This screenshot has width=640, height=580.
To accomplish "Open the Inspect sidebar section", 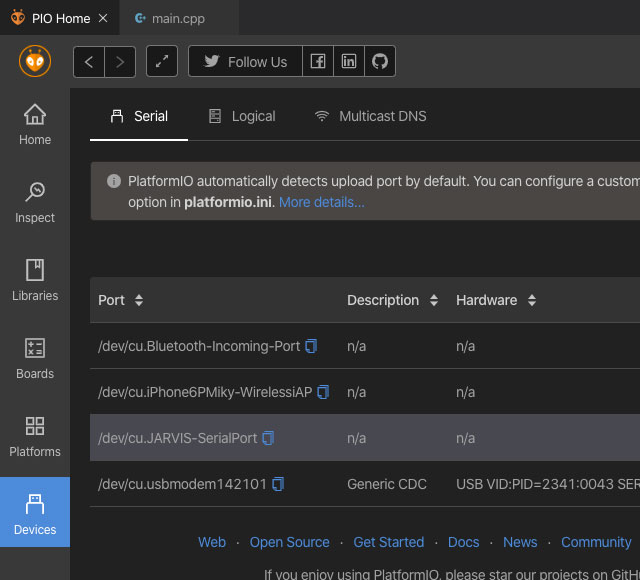I will pyautogui.click(x=35, y=202).
